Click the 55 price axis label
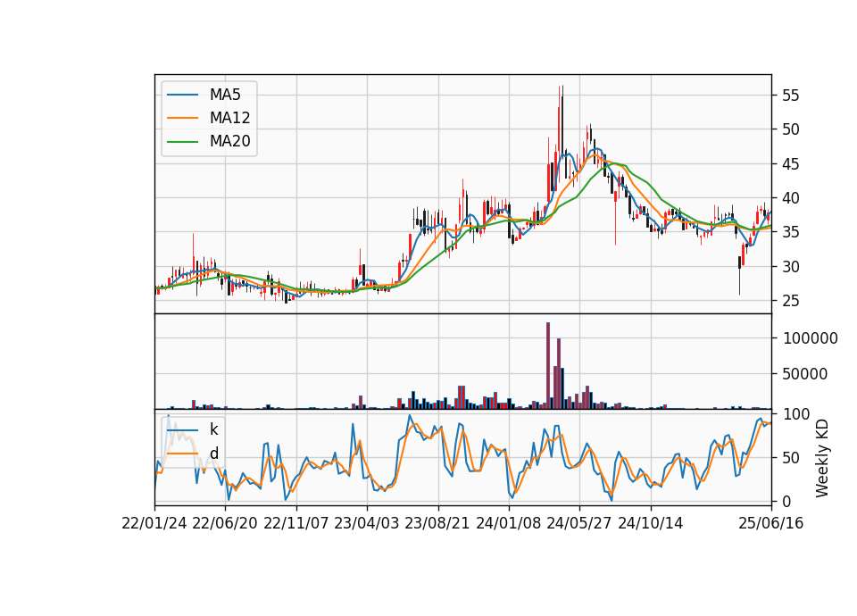 tap(791, 96)
